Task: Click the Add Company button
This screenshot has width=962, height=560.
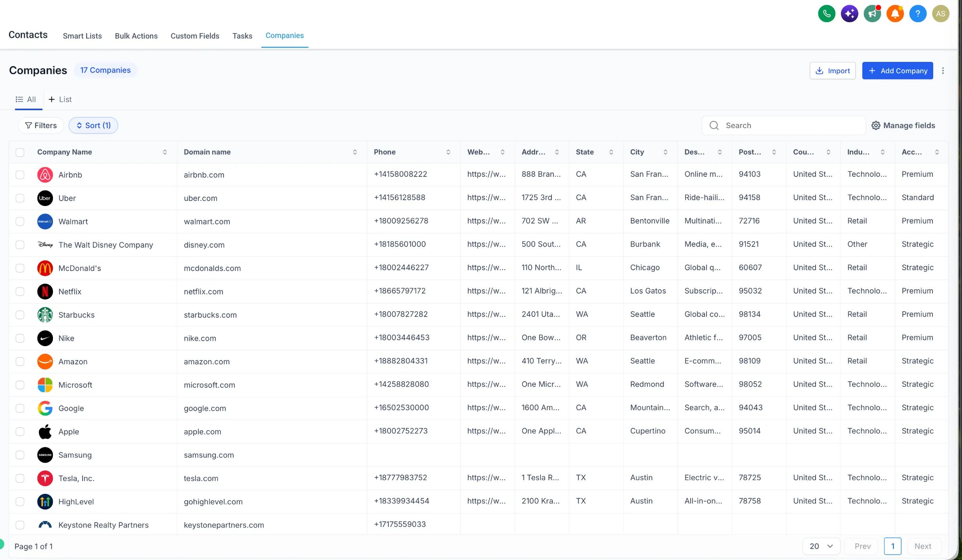Action: 898,70
